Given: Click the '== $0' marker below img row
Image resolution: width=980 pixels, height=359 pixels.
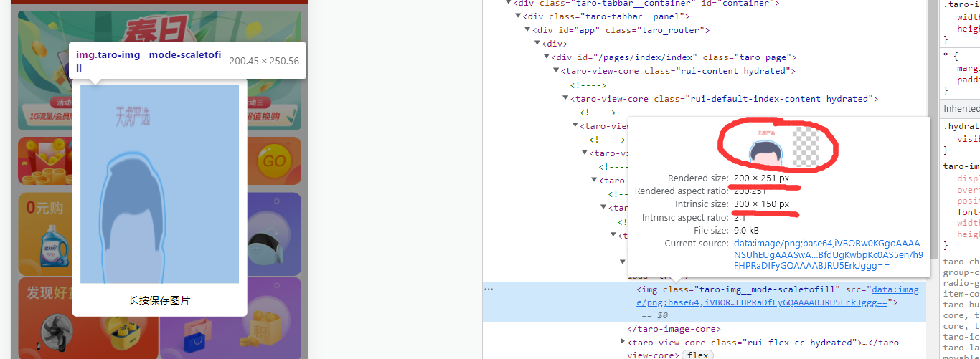Looking at the screenshot, I should click(655, 315).
